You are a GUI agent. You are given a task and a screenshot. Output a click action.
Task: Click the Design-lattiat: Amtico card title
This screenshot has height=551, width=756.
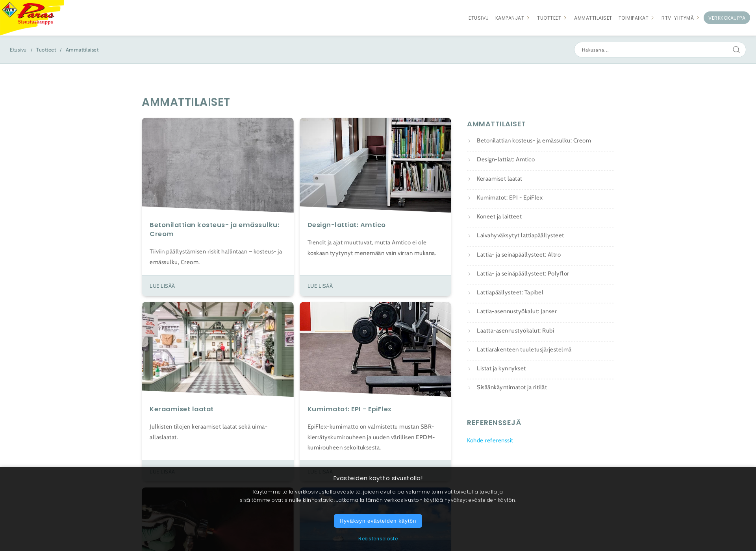346,225
